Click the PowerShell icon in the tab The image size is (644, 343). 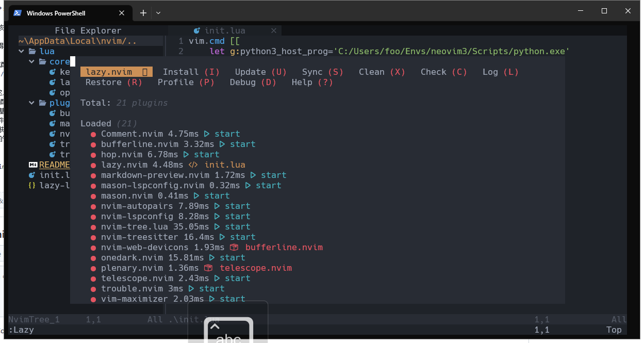[18, 13]
